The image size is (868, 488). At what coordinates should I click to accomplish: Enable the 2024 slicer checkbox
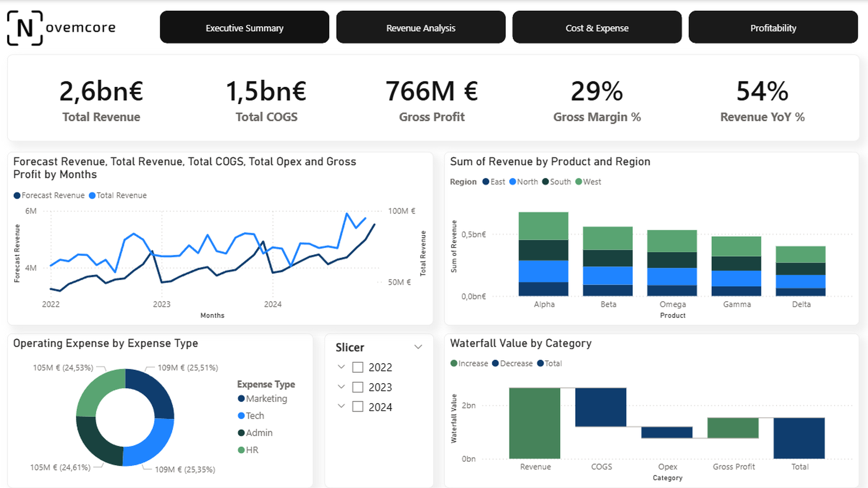pos(358,407)
